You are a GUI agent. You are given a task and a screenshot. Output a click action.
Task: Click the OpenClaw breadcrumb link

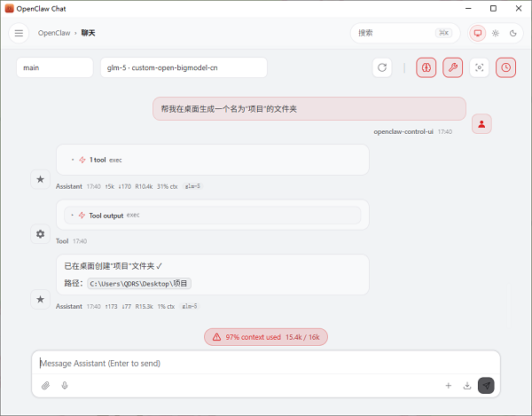pos(54,33)
